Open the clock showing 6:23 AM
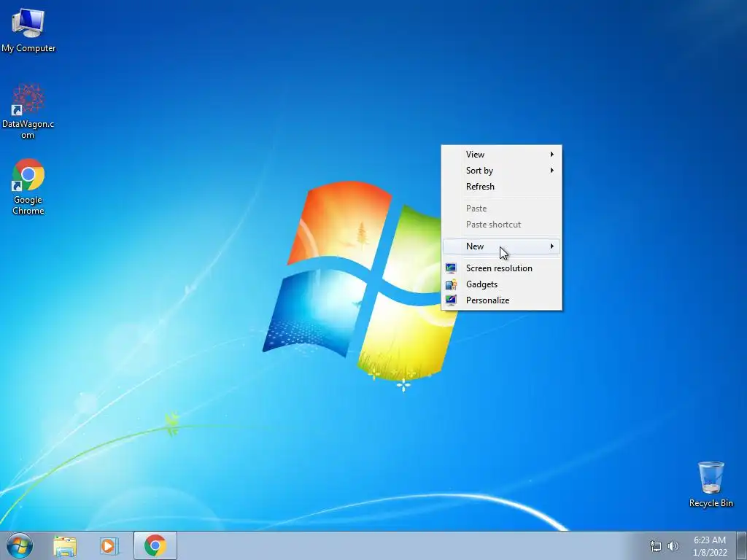The image size is (747, 560). [x=710, y=545]
